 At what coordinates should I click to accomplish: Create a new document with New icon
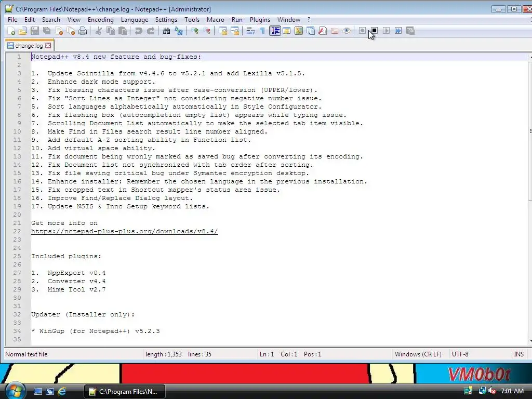(x=11, y=31)
